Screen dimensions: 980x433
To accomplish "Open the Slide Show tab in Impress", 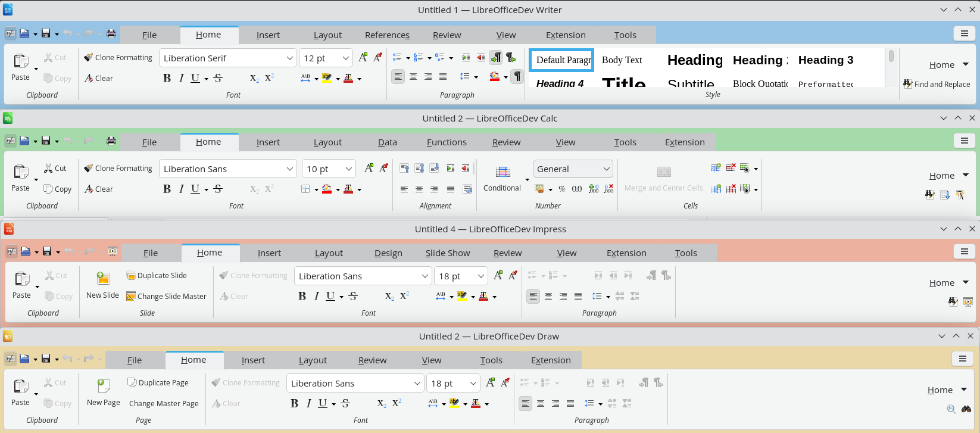I will tap(448, 253).
